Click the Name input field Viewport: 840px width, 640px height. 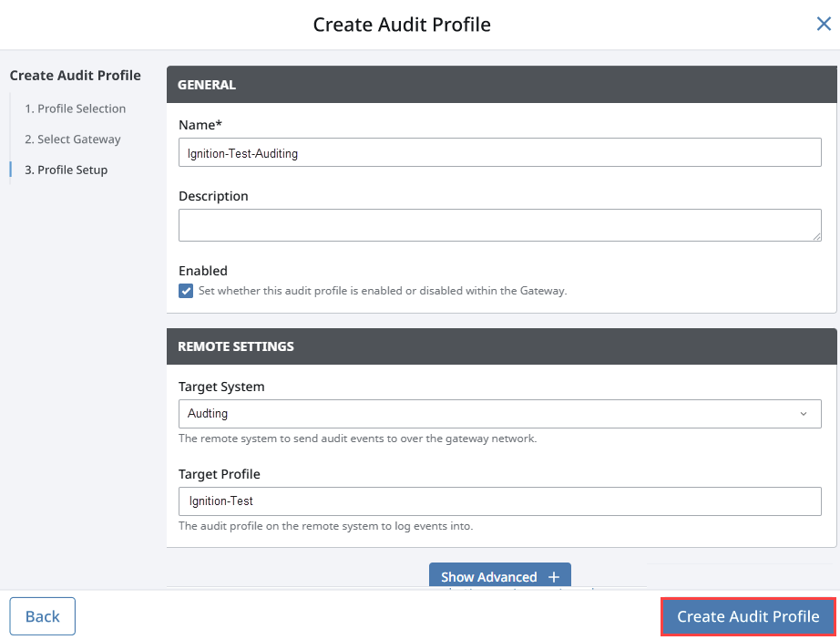[x=499, y=153]
